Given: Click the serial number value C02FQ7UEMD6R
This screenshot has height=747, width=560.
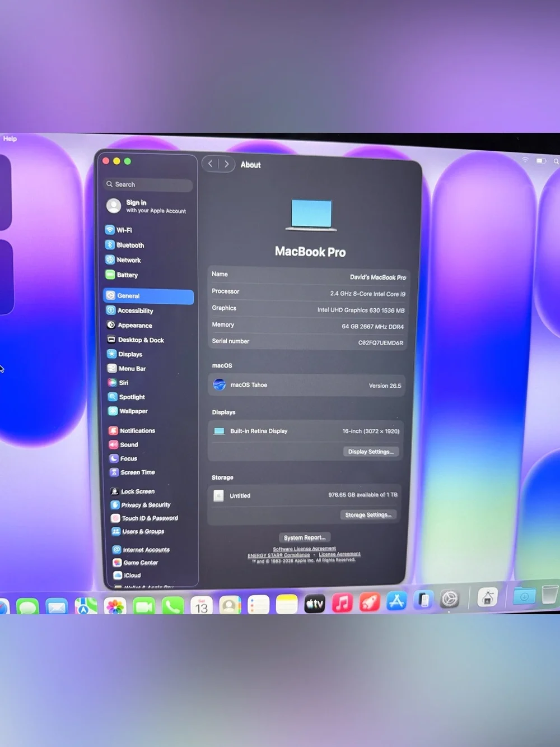Looking at the screenshot, I should coord(381,343).
